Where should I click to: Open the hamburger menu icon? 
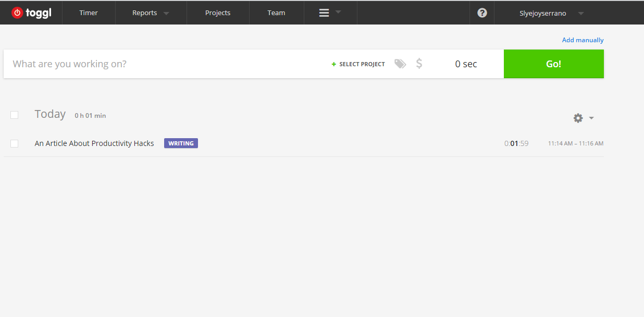point(324,13)
